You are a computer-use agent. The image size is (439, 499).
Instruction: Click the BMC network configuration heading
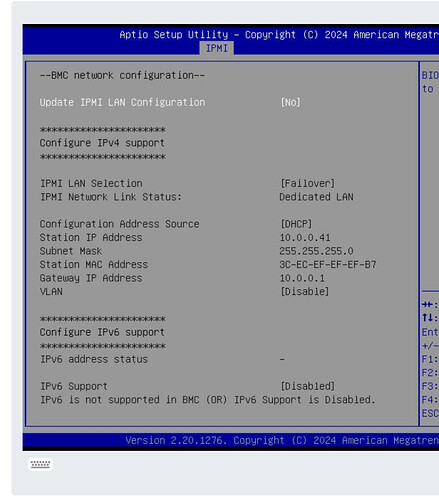coord(122,75)
